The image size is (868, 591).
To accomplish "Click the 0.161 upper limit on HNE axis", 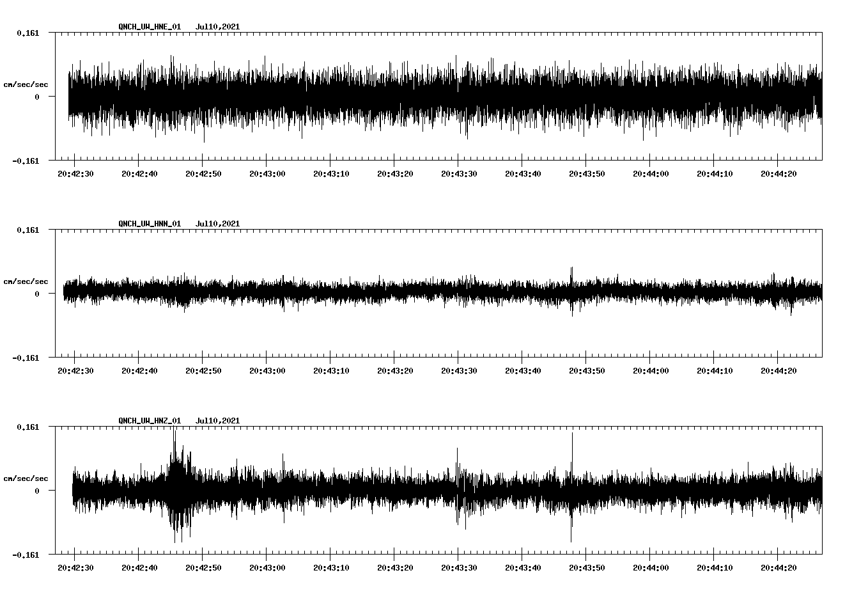I will click(28, 33).
